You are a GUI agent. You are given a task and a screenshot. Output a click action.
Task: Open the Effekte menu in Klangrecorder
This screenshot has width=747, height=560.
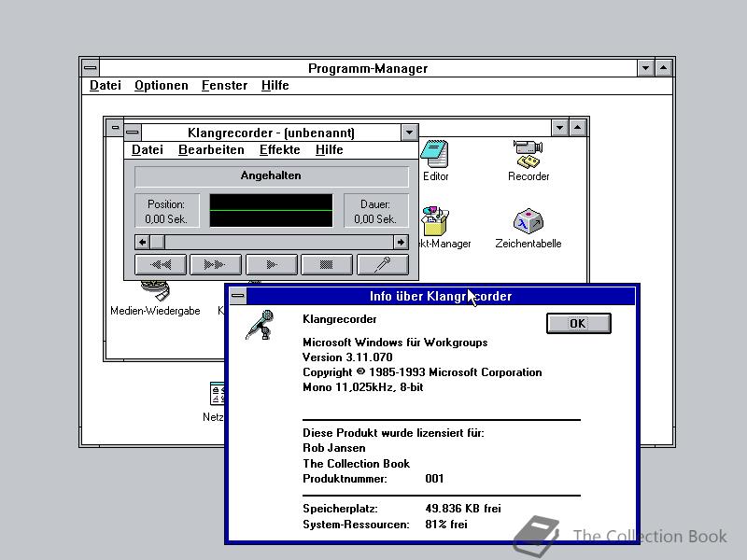tap(279, 149)
